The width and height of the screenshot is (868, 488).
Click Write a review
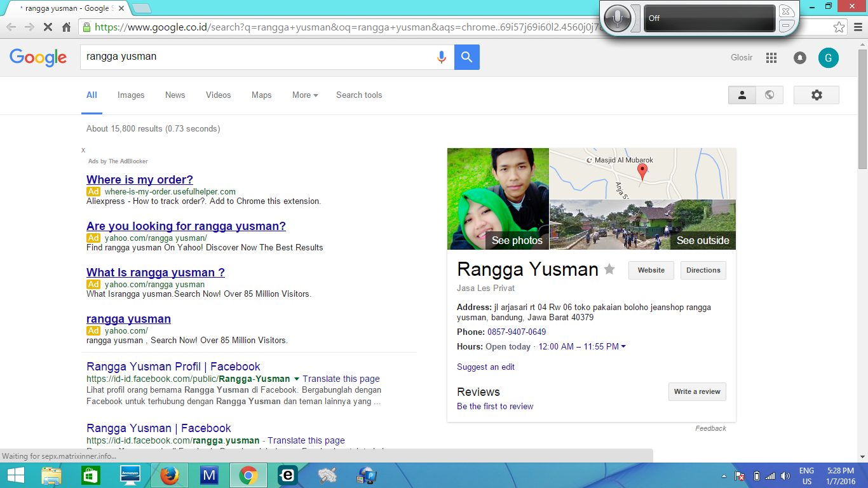[697, 391]
